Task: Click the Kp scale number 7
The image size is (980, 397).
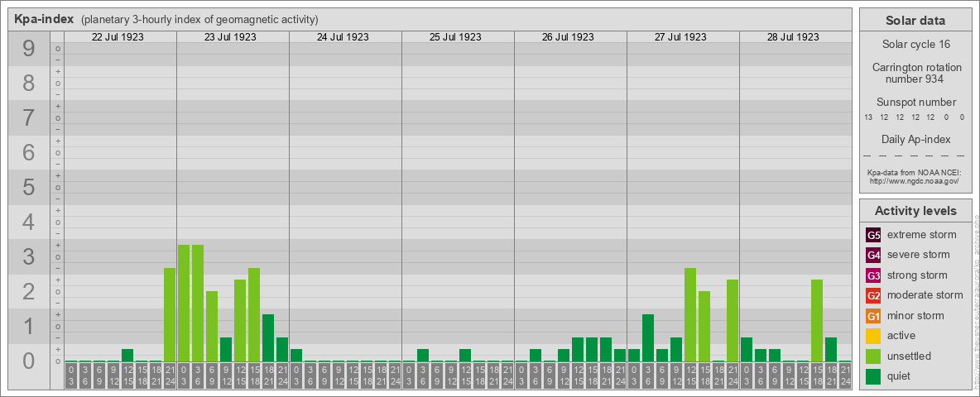Action: click(29, 118)
